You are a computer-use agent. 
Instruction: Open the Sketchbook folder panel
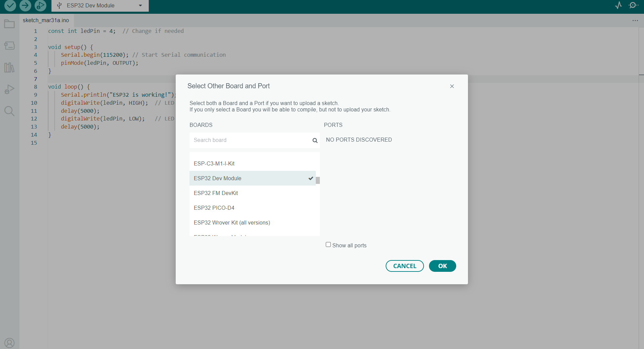point(9,24)
